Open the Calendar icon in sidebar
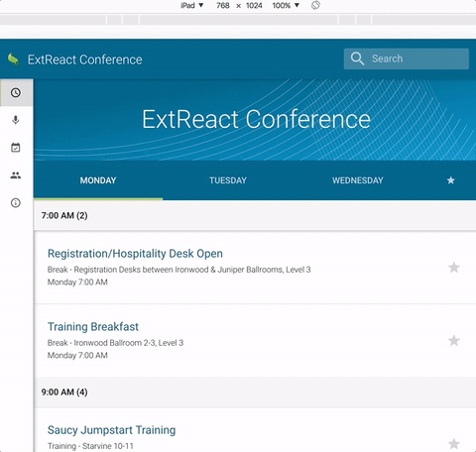This screenshot has width=476, height=452. 16,148
